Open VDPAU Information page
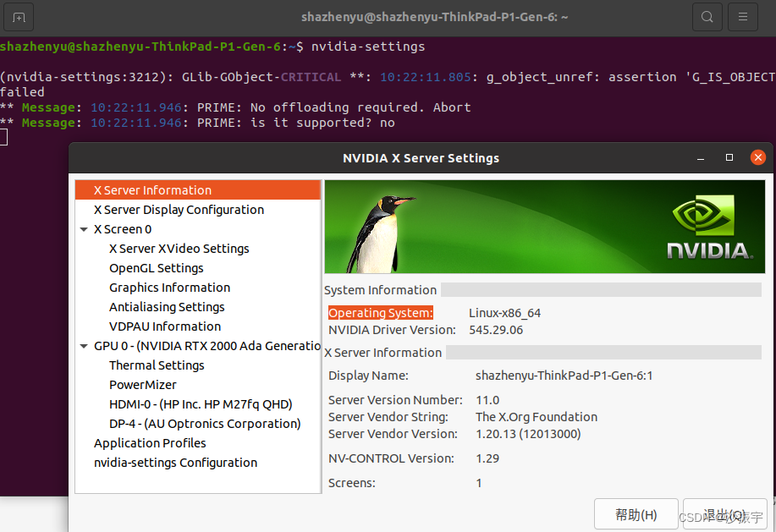Image resolution: width=776 pixels, height=532 pixels. point(165,326)
